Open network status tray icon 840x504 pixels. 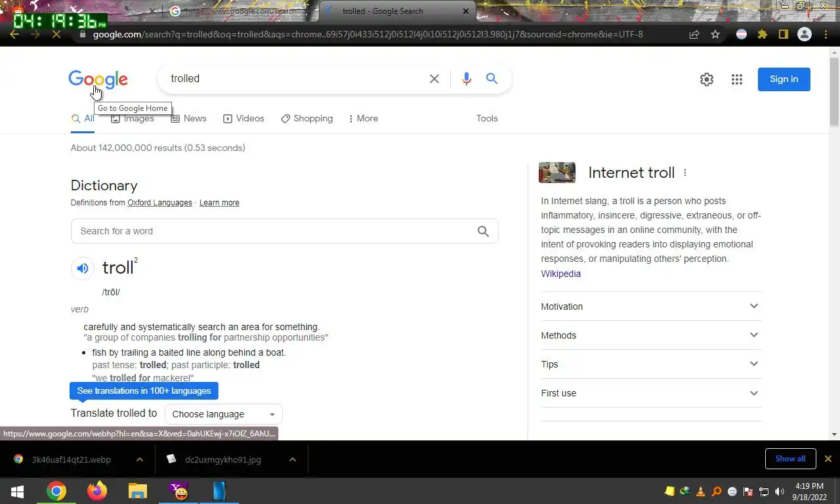(764, 492)
